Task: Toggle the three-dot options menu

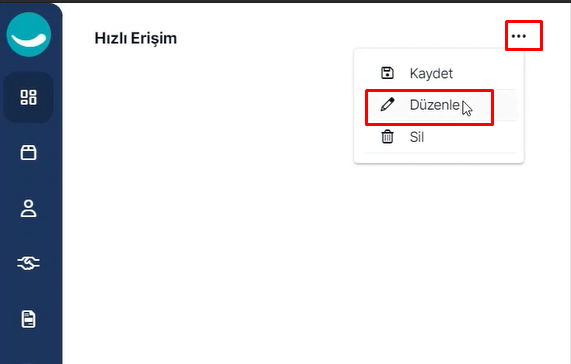Action: point(519,36)
